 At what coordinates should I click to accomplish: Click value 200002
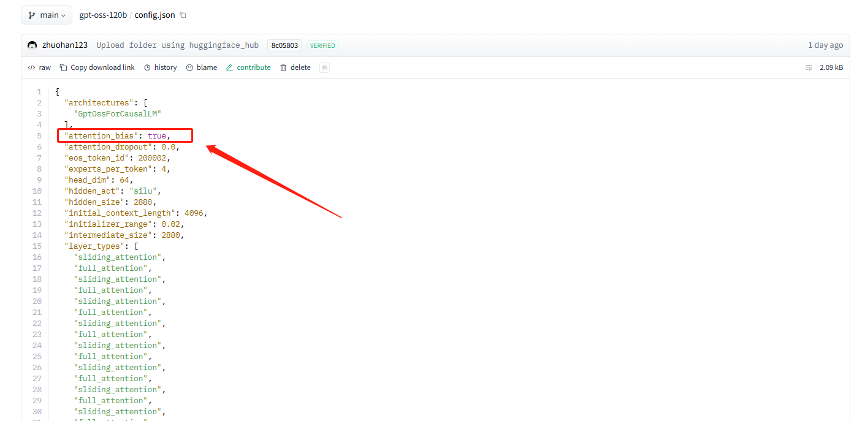(x=151, y=158)
